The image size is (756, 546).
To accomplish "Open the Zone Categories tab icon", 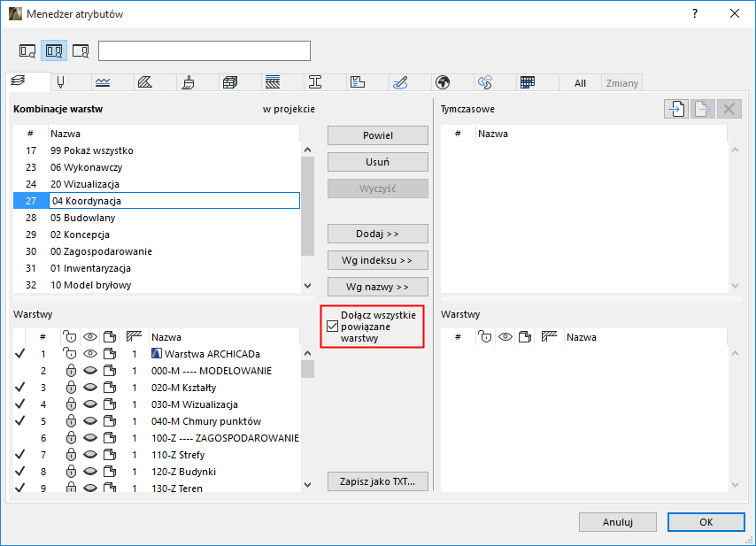I will coord(358,82).
